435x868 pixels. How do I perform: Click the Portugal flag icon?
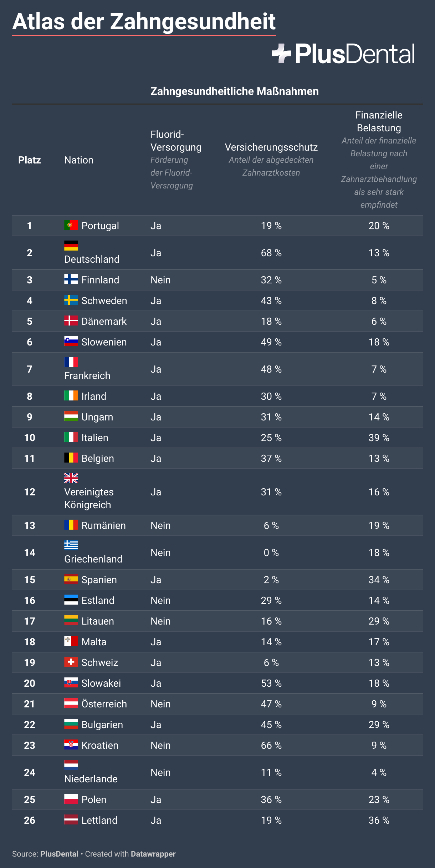click(x=71, y=225)
